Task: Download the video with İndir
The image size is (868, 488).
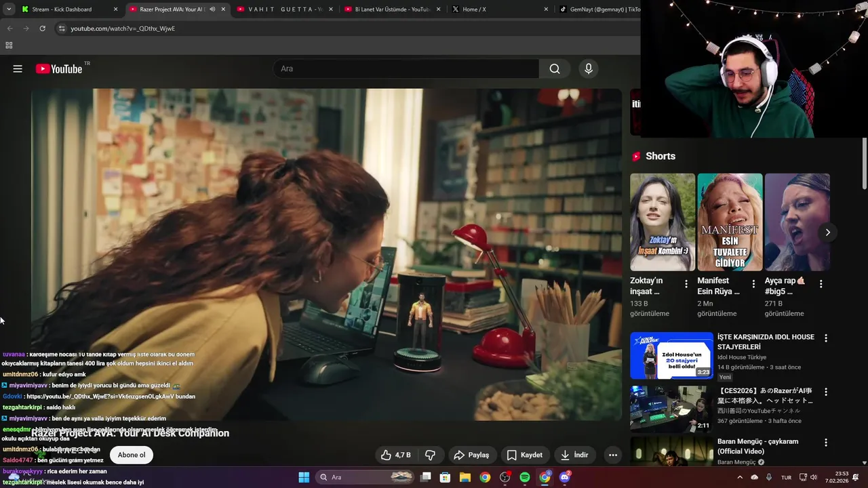Action: click(574, 455)
